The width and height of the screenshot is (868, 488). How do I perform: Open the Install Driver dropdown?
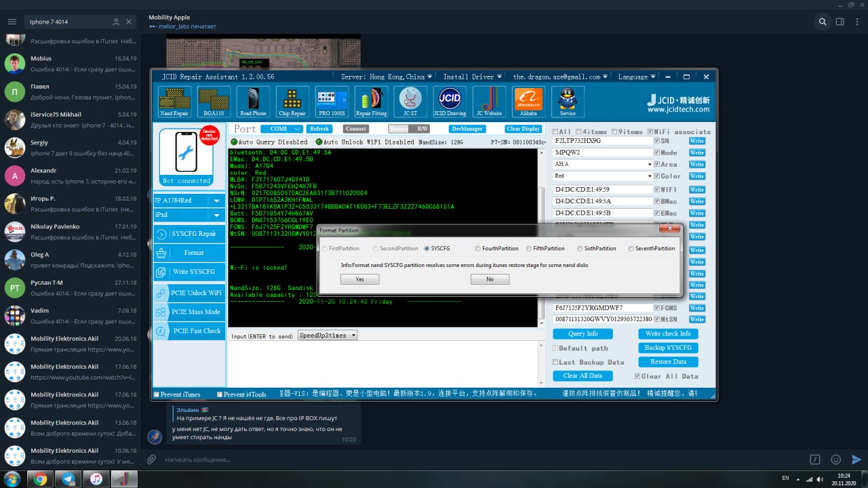473,77
